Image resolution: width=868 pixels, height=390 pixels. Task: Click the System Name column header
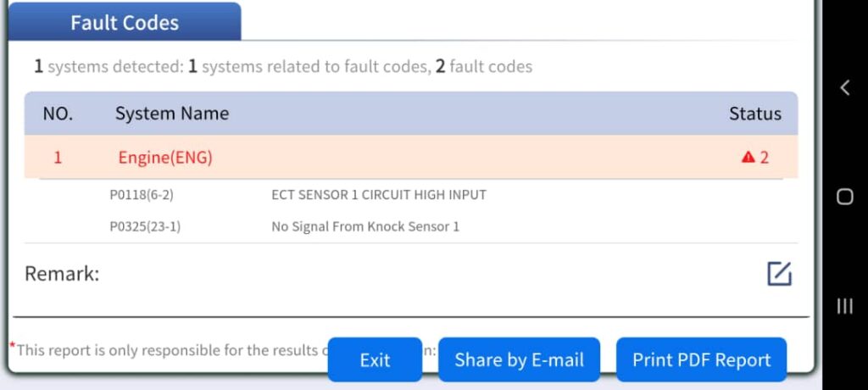click(x=172, y=114)
